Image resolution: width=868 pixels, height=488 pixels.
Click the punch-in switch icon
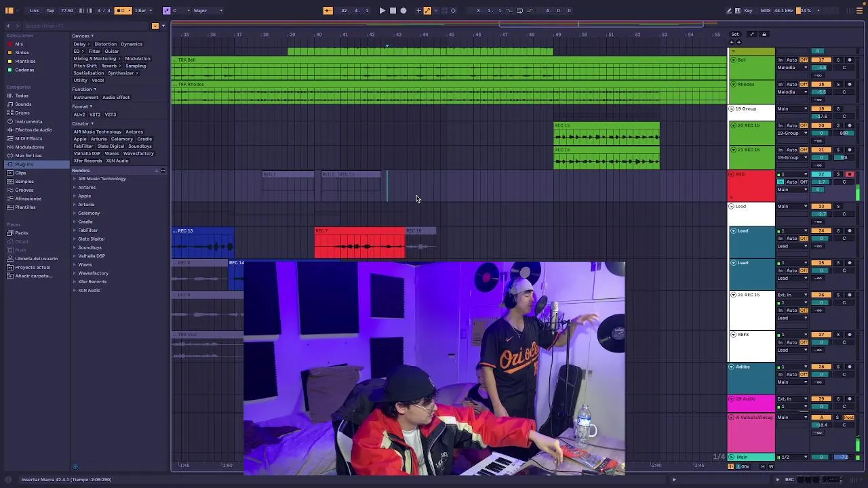coord(509,10)
